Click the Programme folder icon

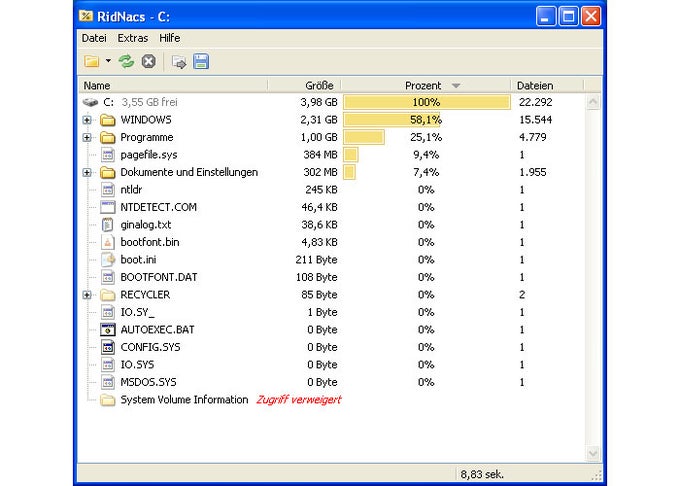108,137
